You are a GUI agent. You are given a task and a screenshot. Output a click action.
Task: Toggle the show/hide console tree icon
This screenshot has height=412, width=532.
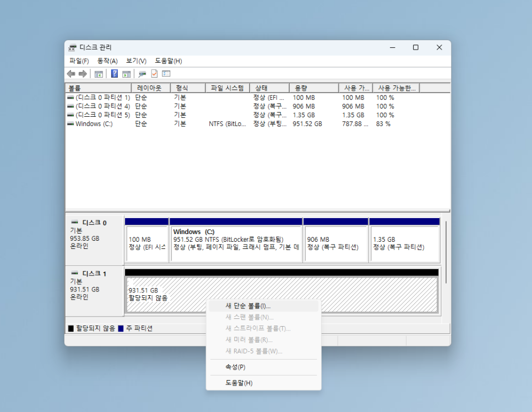[x=99, y=74]
